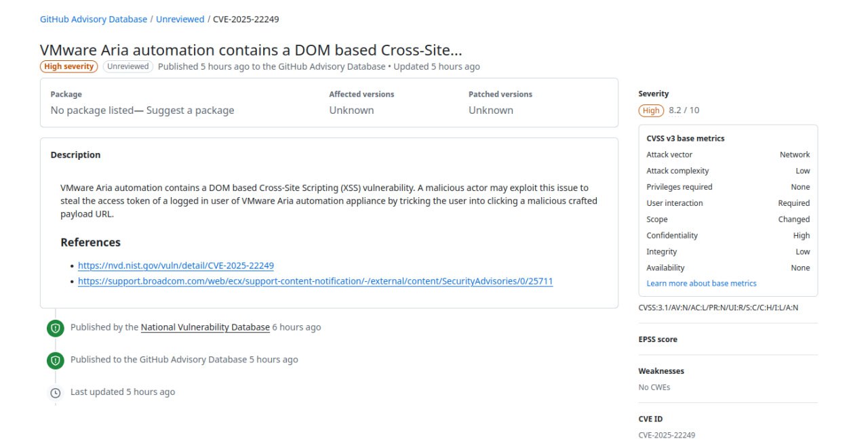The width and height of the screenshot is (868, 441).
Task: Select the CVE-2025-22249 value under CVE ID
Action: pos(667,435)
